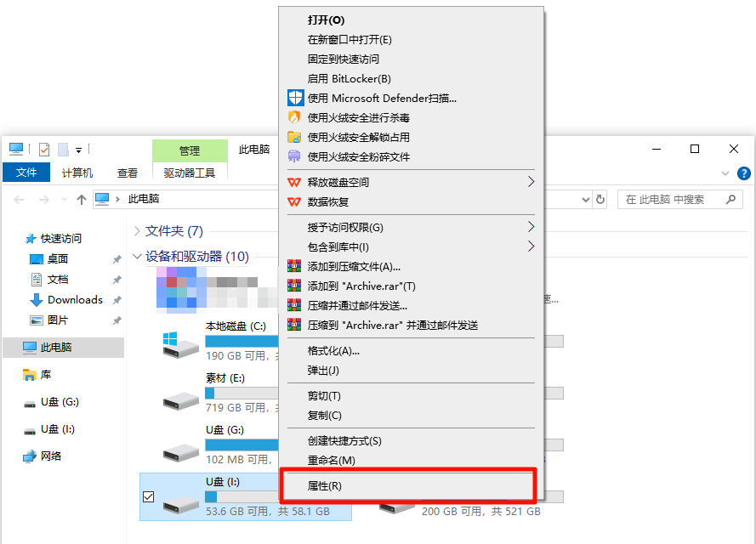756x544 pixels.
Task: Click the pin icon beside Downloads
Action: [x=117, y=300]
